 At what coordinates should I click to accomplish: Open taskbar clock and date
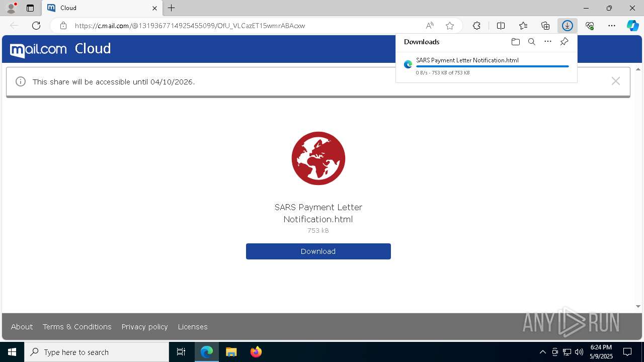tap(601, 352)
